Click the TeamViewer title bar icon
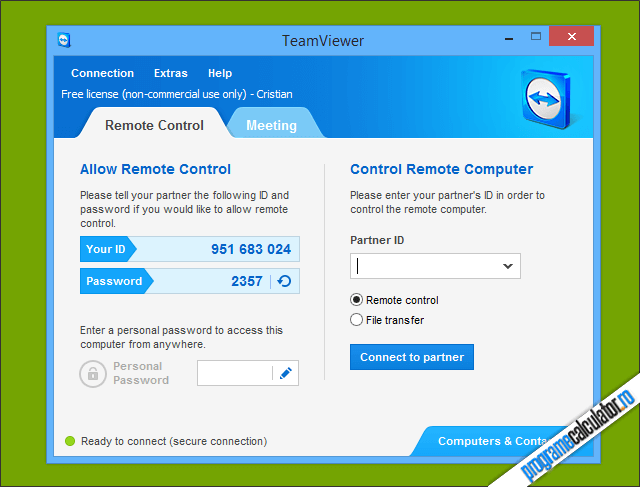 pyautogui.click(x=64, y=40)
